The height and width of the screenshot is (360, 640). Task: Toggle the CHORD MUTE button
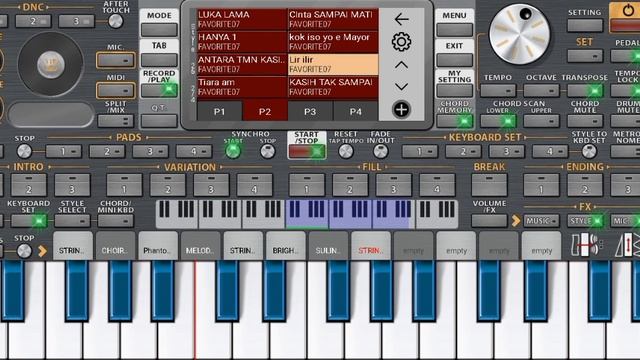[585, 121]
